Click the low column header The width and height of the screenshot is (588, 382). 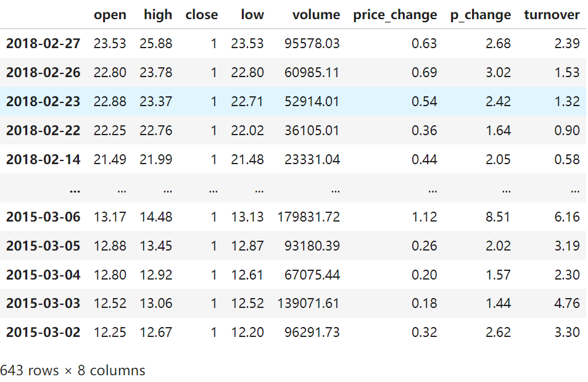click(x=252, y=15)
